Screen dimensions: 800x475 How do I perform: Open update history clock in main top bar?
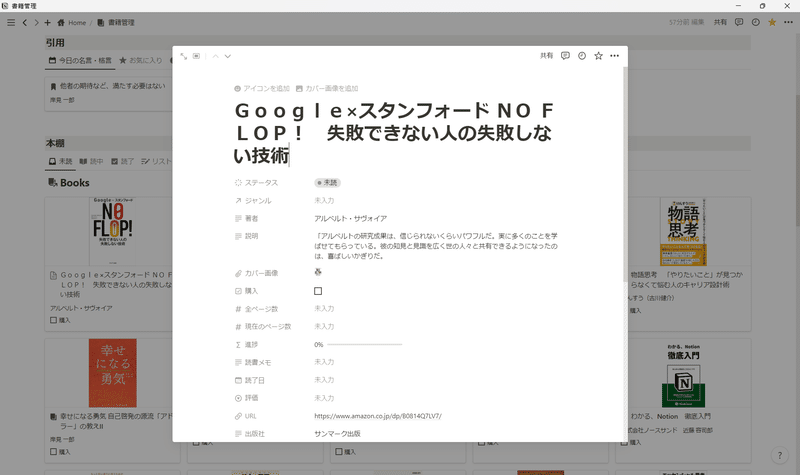pyautogui.click(x=756, y=22)
